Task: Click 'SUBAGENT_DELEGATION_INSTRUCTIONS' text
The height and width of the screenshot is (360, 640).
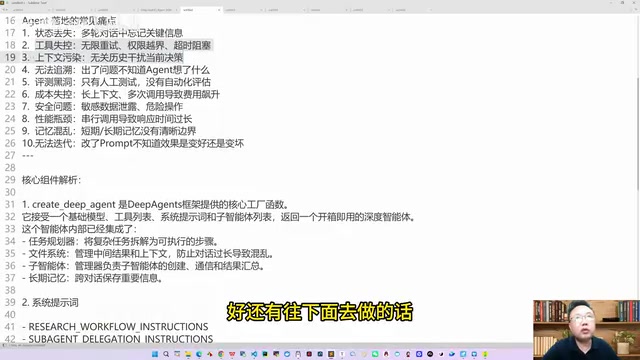Action: point(121,339)
